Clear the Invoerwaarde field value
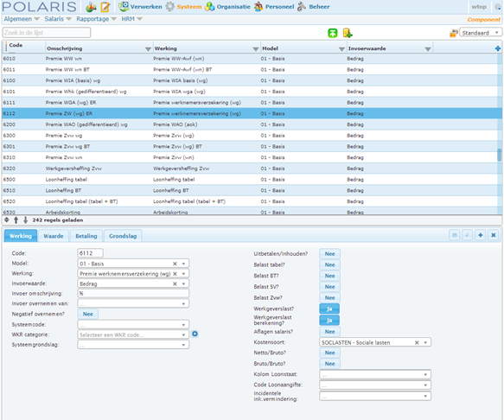Screen dimensions: 504x420 (x=175, y=283)
